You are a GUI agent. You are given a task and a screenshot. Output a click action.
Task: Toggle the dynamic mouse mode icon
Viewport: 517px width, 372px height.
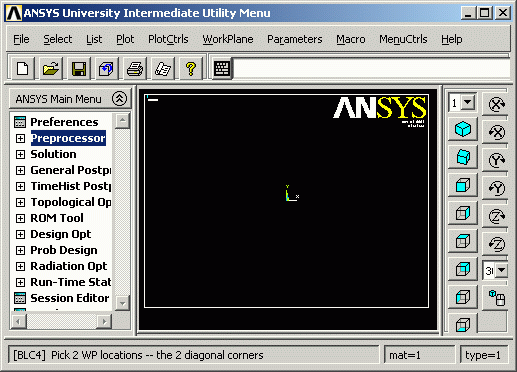pyautogui.click(x=497, y=298)
